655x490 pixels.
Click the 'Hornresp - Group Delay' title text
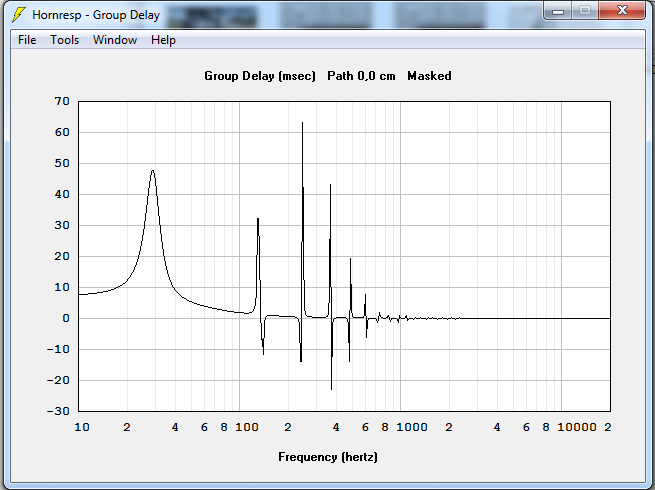[96, 15]
